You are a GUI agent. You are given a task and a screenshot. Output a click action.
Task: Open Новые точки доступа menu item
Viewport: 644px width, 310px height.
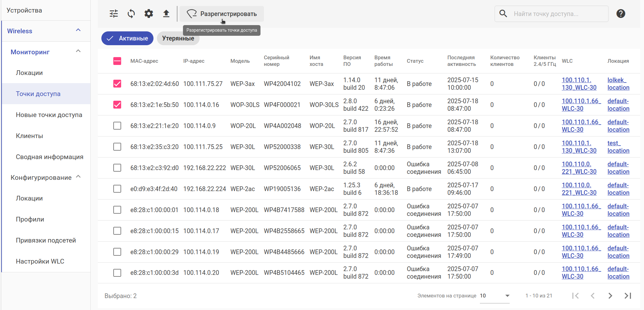click(49, 115)
